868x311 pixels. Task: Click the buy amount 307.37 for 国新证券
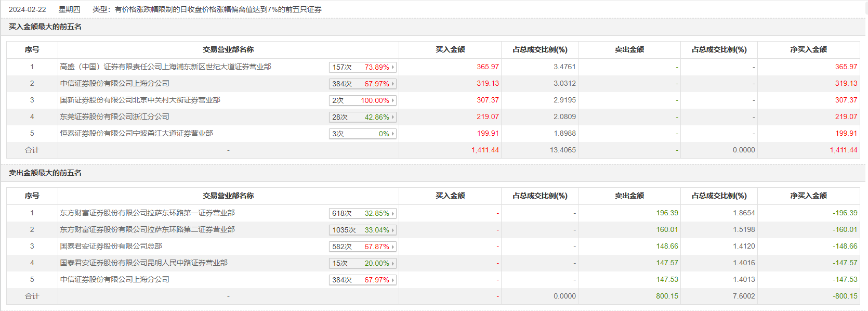(x=488, y=100)
